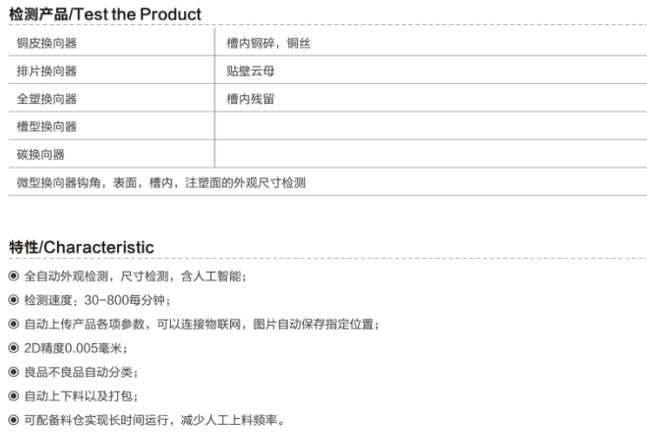Select the 检测产品/Test the Product heading
647x433 pixels.
(105, 14)
